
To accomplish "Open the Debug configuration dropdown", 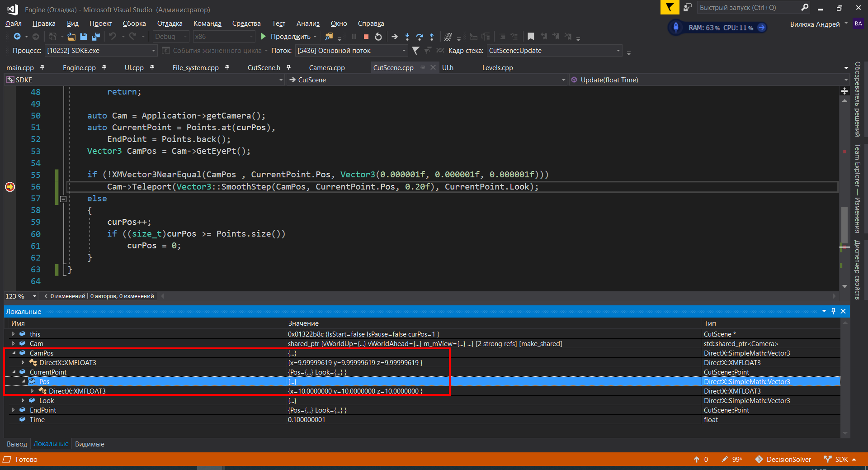I will [184, 37].
